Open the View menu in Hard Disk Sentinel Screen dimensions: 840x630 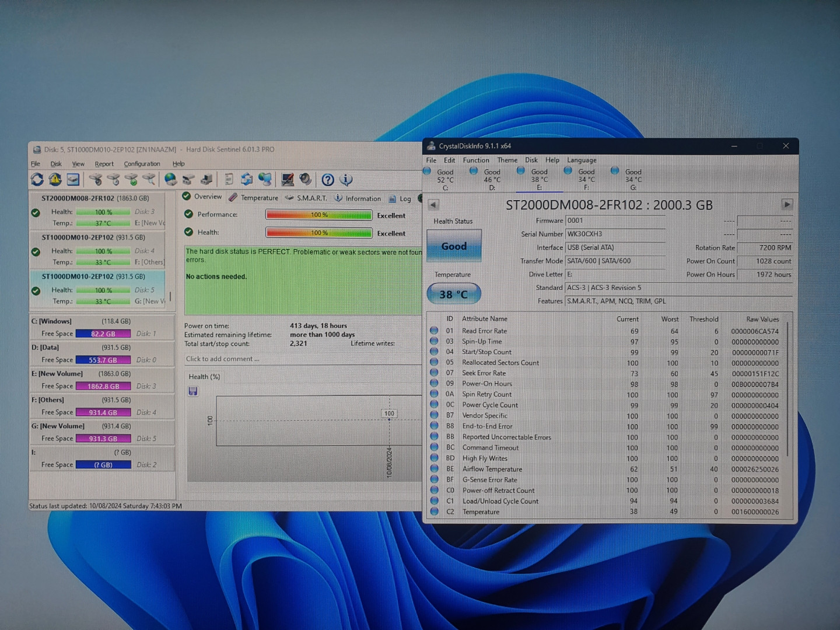[x=78, y=164]
